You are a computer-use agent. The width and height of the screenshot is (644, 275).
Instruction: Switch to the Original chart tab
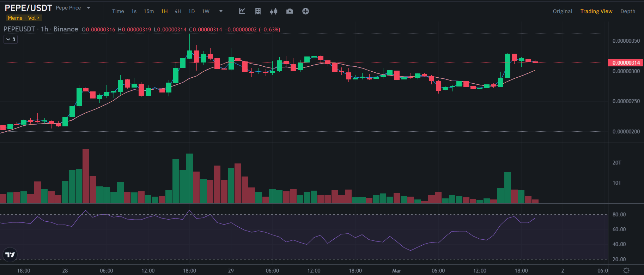click(x=562, y=11)
